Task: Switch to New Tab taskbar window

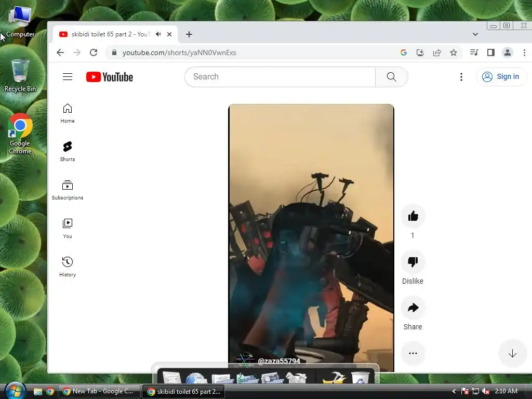Action: click(99, 391)
